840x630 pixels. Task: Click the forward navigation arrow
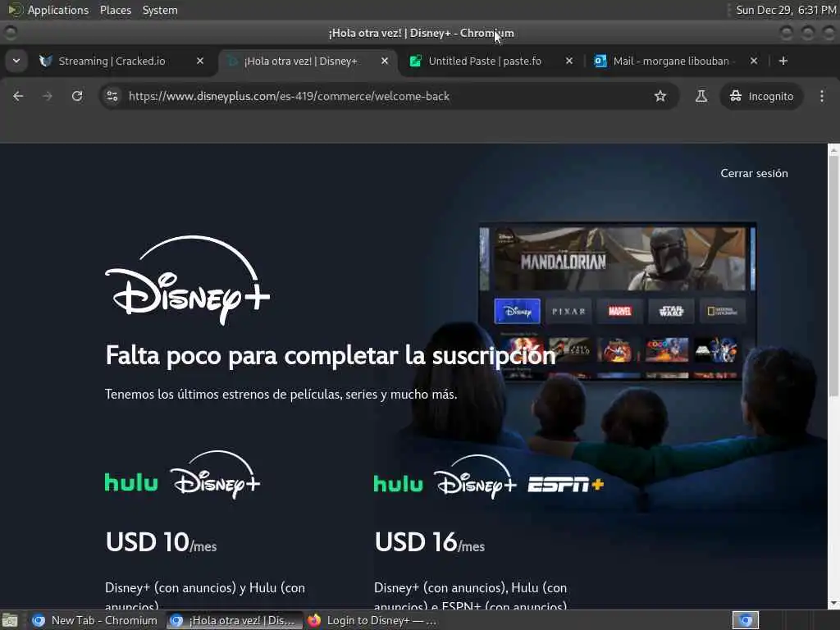[47, 97]
